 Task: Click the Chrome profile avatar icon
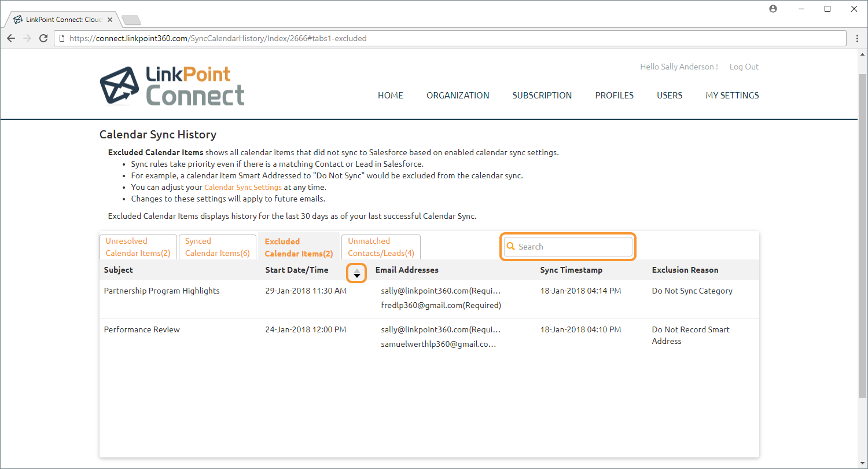click(773, 9)
